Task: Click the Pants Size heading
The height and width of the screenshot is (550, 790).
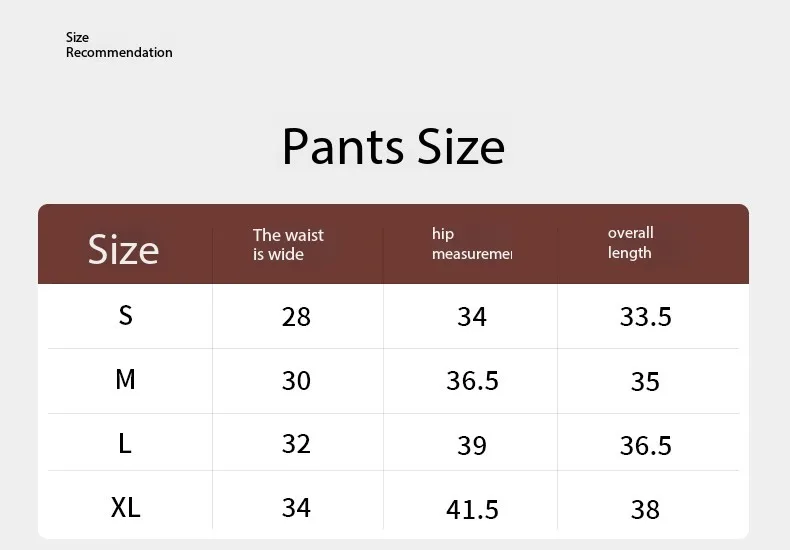Action: pos(393,146)
